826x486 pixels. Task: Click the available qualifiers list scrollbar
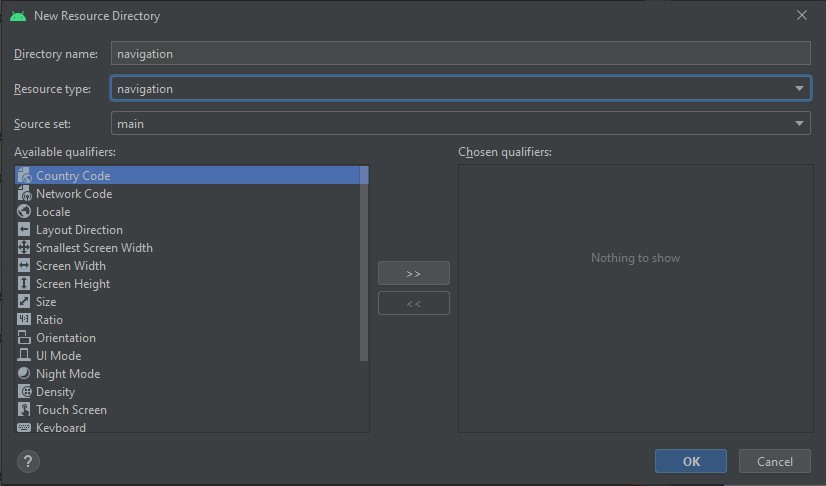(x=364, y=263)
